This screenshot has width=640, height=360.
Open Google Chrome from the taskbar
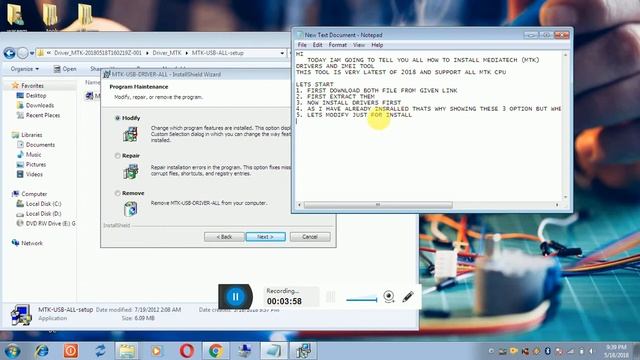click(x=216, y=351)
